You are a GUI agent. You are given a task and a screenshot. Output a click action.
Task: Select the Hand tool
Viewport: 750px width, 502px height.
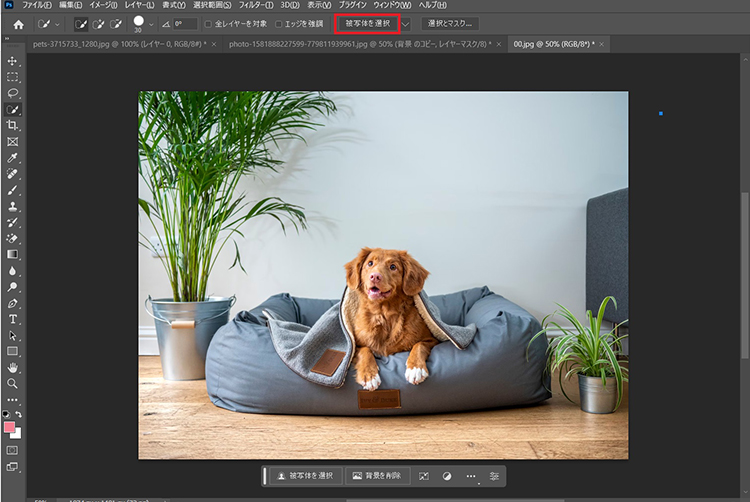tap(12, 368)
